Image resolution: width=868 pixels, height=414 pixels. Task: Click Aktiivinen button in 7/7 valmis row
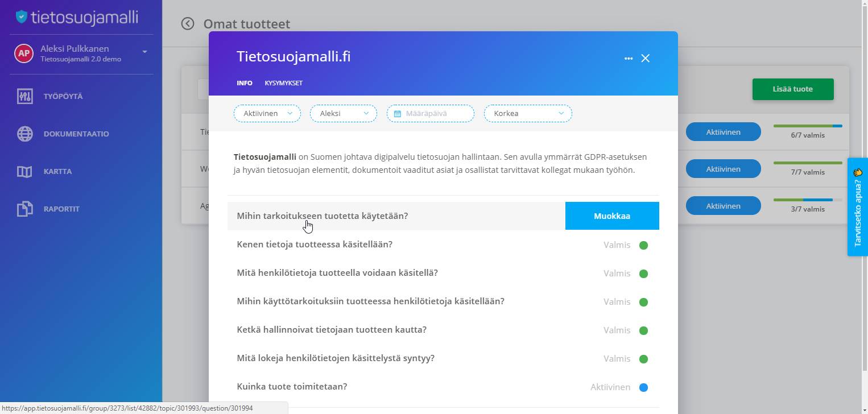724,169
